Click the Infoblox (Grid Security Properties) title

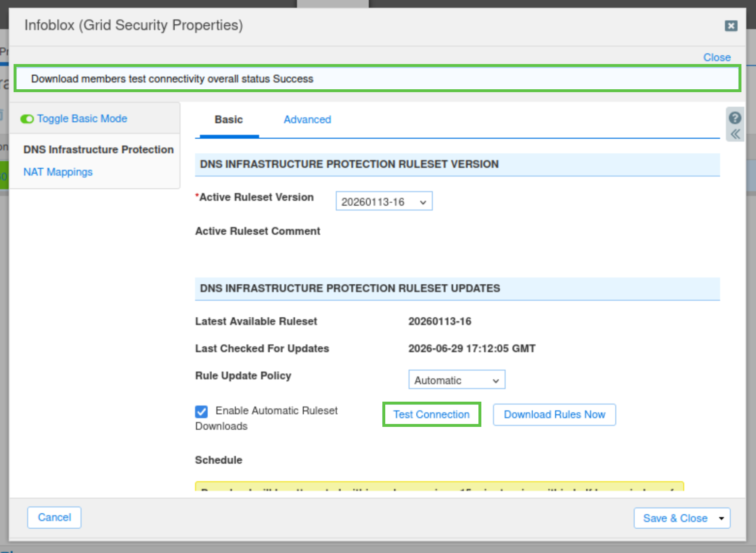[x=133, y=25]
